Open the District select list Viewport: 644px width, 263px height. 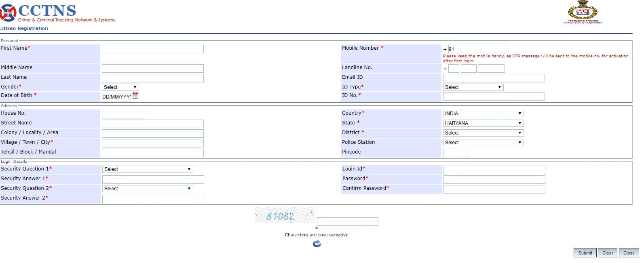coord(483,133)
